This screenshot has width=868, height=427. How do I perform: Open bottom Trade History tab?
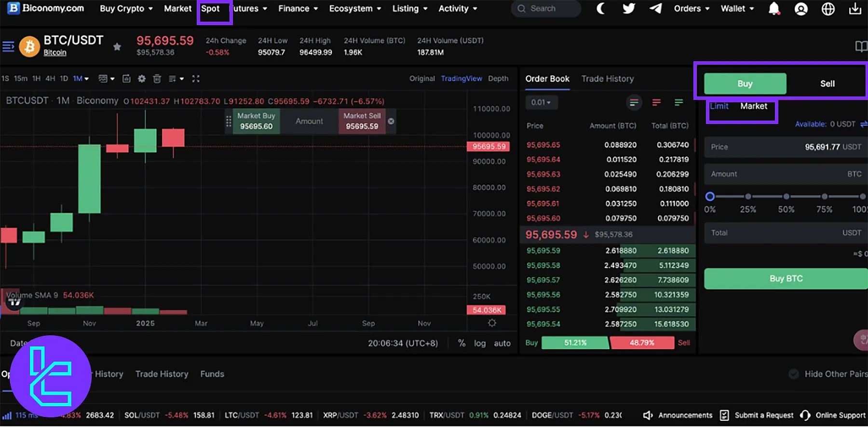(x=162, y=374)
